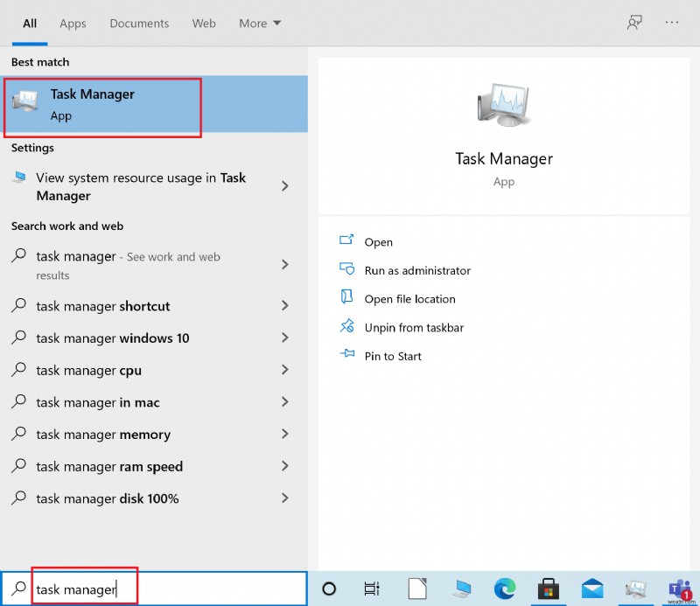Screen dimensions: 700x606
Task: Click the sign-in account icon top right
Action: tap(633, 23)
